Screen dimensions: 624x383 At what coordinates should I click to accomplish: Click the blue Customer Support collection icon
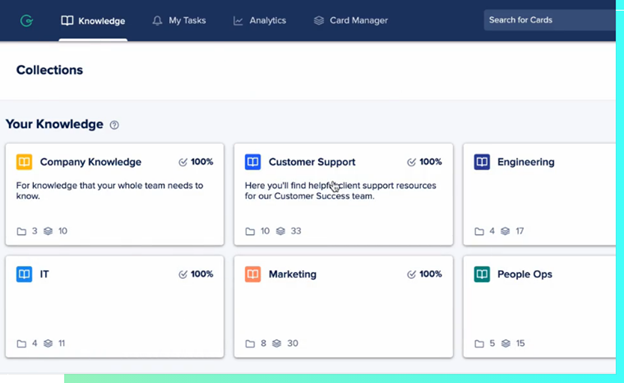point(253,162)
